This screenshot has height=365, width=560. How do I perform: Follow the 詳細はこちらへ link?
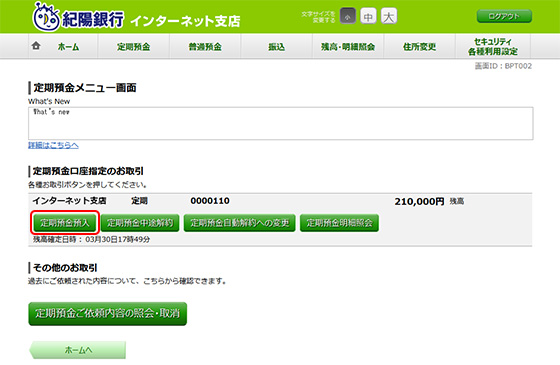54,145
